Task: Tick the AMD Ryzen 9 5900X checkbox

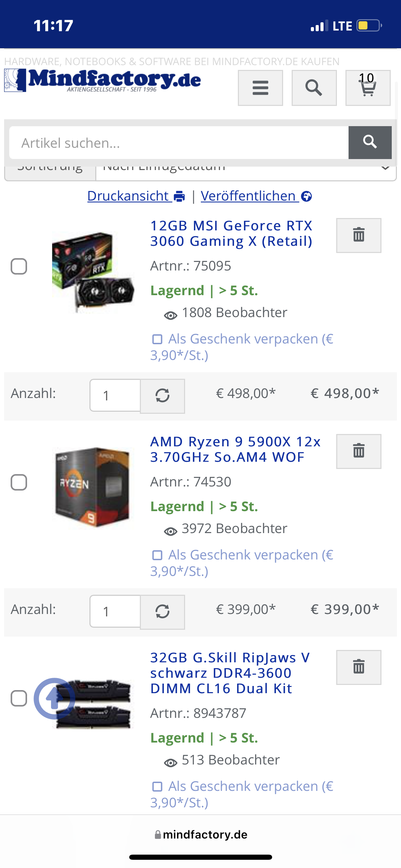Action: pyautogui.click(x=19, y=482)
